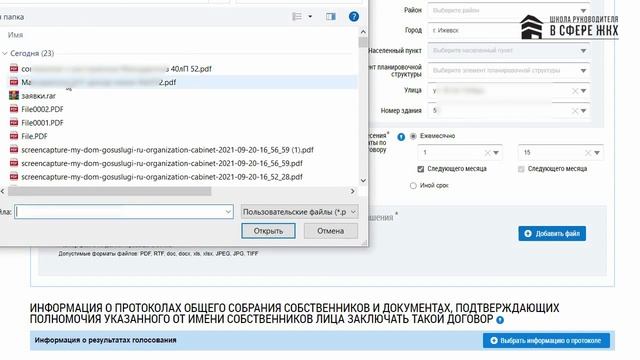Open the Номер здания dropdown arrow
The width and height of the screenshot is (640, 360).
click(x=584, y=111)
